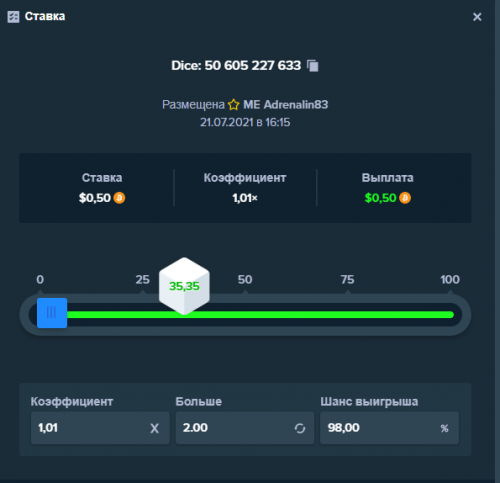Click the date 21.07.2021 в 16:15

[x=245, y=122]
